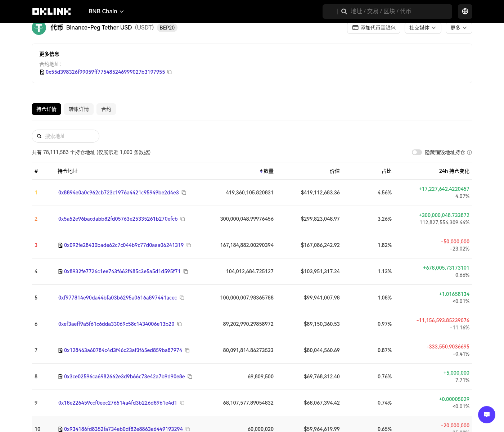
Task: Expand the 更多 dropdown
Action: pos(459,28)
